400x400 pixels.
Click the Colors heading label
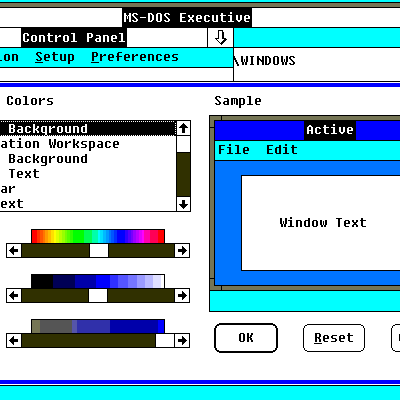30,101
